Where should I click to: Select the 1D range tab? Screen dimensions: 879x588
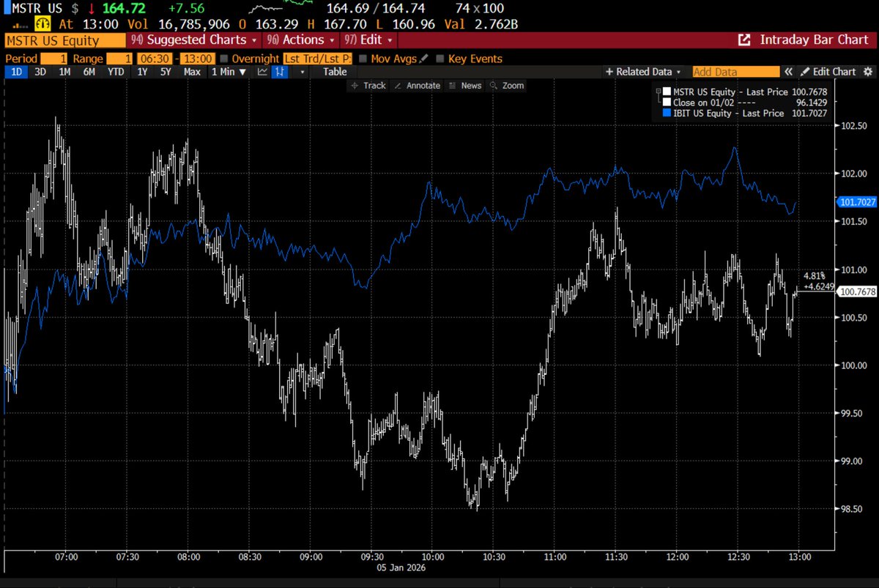point(15,72)
